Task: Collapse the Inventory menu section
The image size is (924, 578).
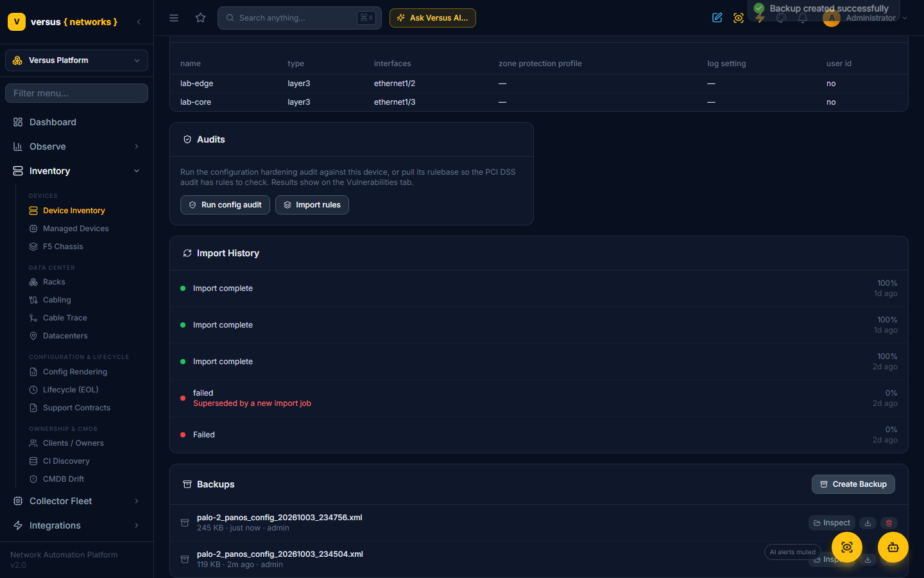Action: tap(76, 171)
